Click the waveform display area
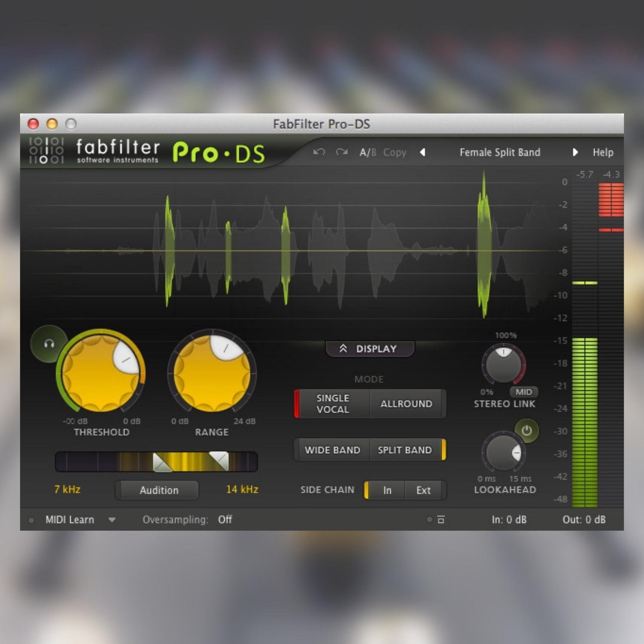The width and height of the screenshot is (644, 644). tap(288, 251)
